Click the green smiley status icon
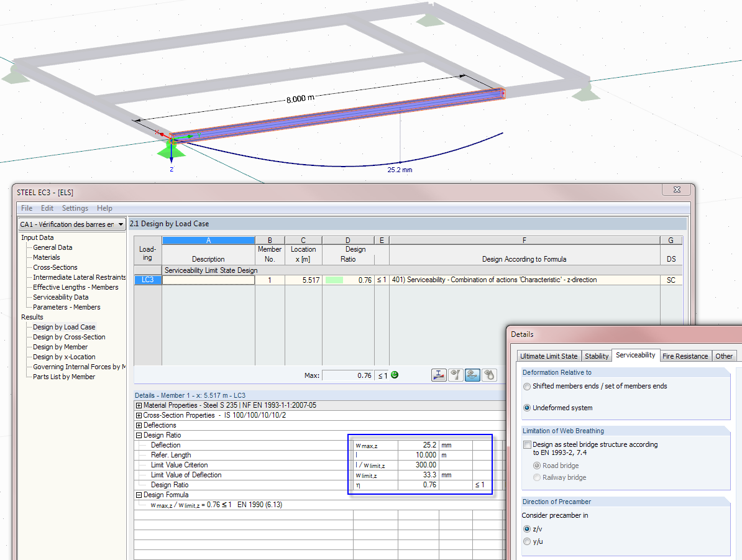This screenshot has width=742, height=560. [395, 375]
